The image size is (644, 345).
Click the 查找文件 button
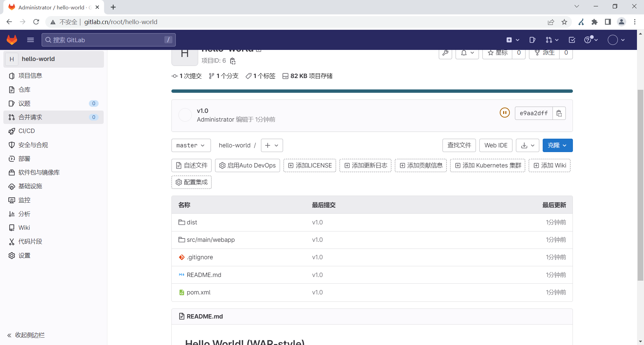(x=459, y=145)
